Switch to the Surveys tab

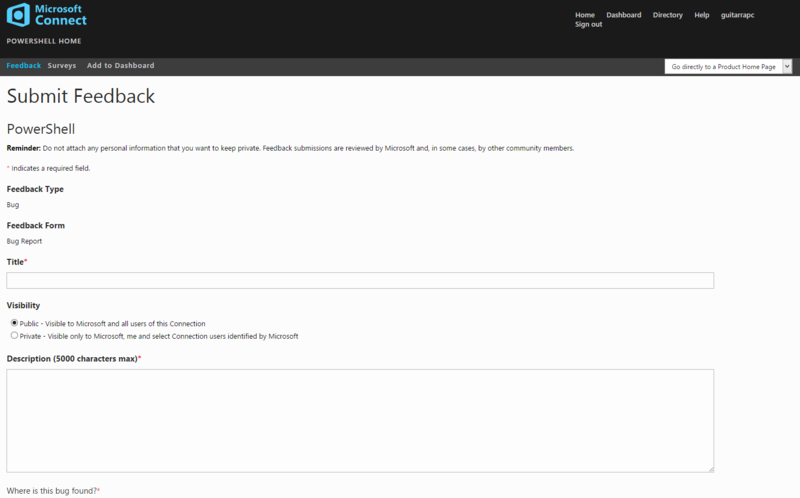(x=62, y=65)
